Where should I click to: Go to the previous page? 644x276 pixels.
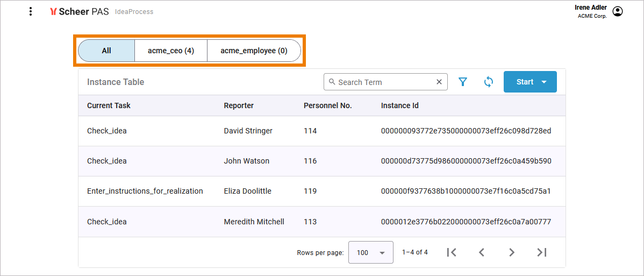pyautogui.click(x=482, y=252)
